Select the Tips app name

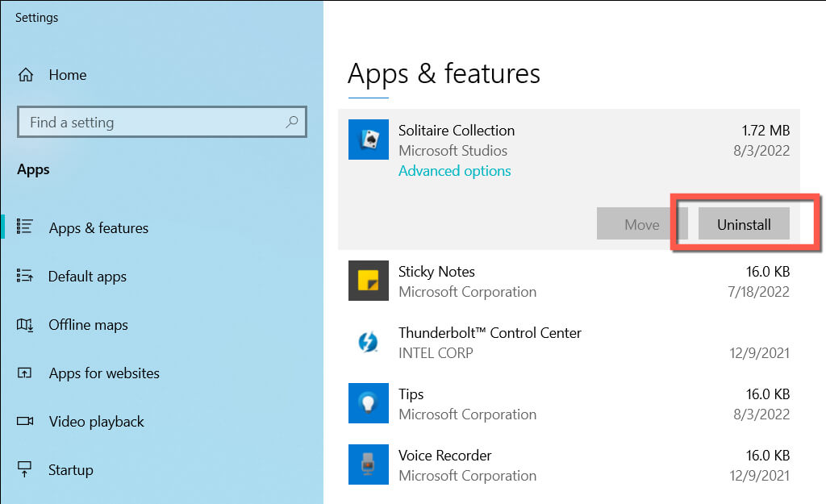pyautogui.click(x=411, y=394)
